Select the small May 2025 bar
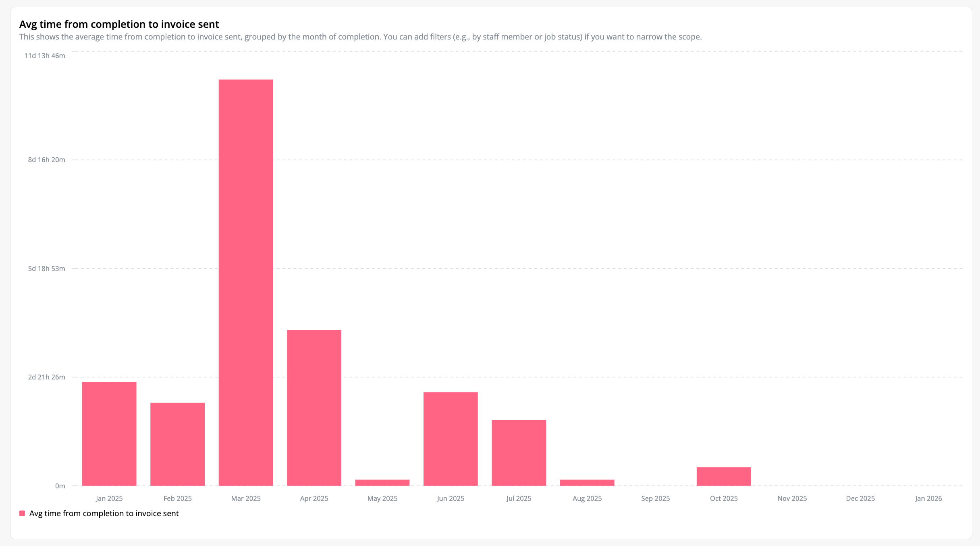 [382, 483]
